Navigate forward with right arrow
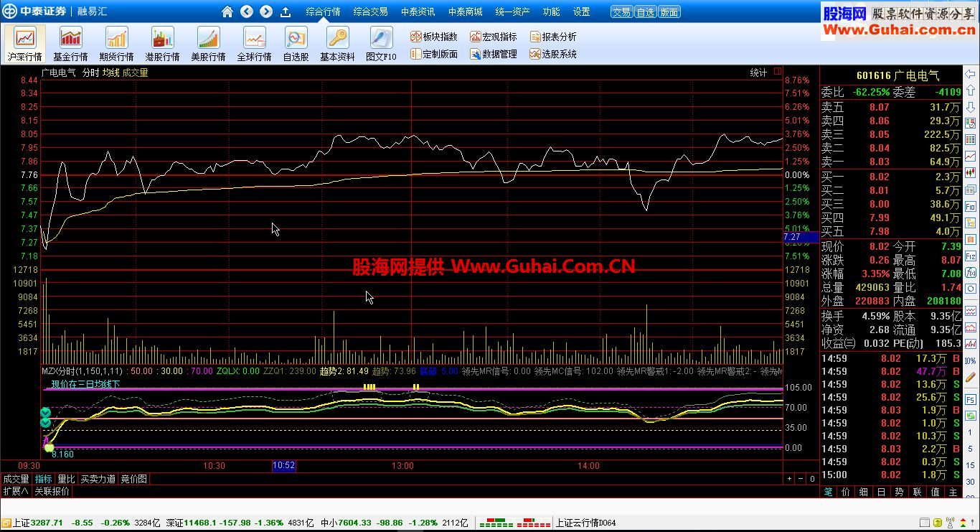This screenshot has height=532, width=980. click(266, 11)
